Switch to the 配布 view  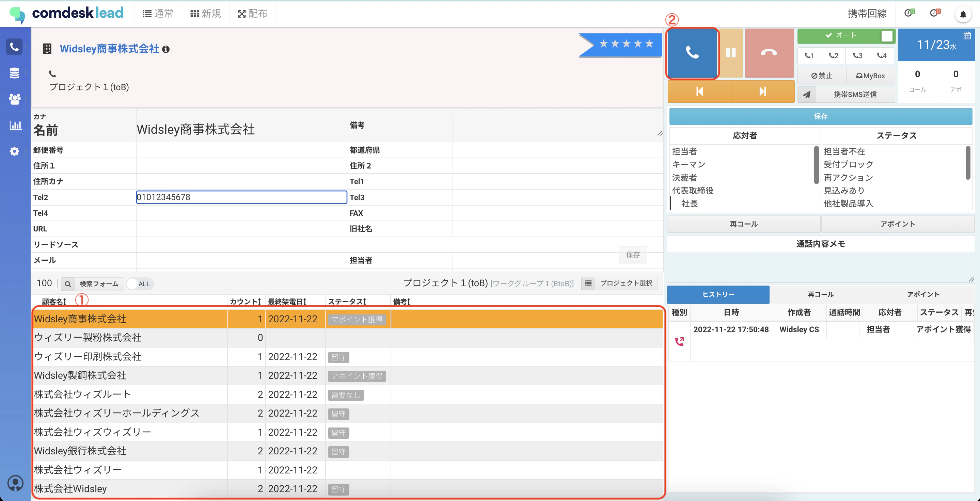pos(253,14)
